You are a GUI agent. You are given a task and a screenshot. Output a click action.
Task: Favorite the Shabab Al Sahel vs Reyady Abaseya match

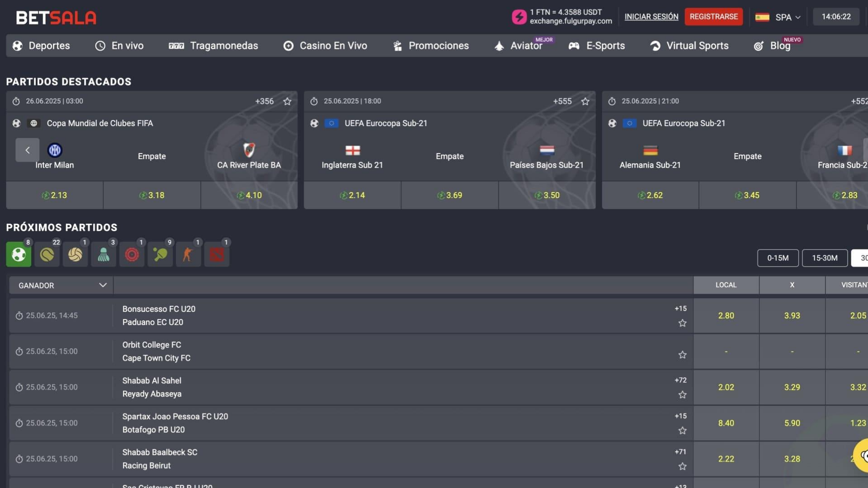coord(683,394)
